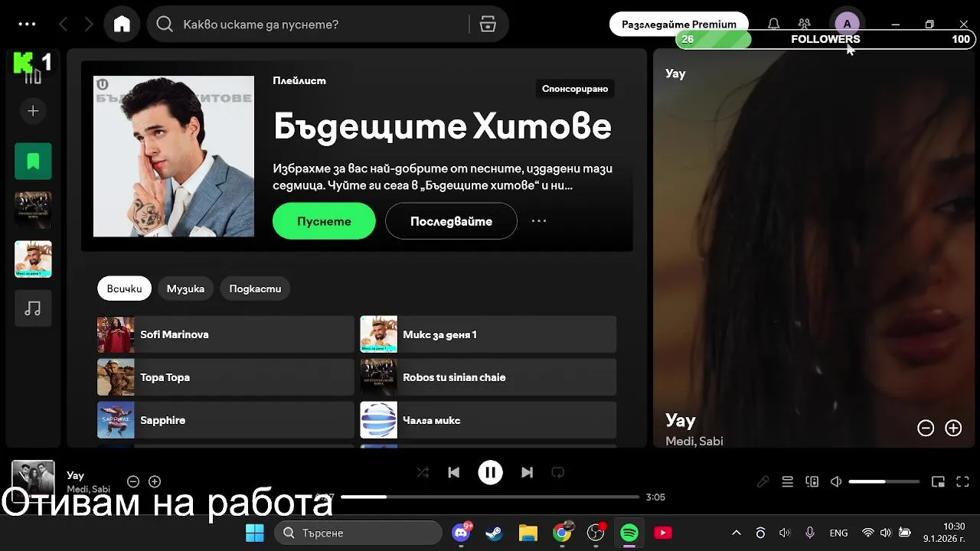This screenshot has width=980, height=551.
Task: Show hidden system tray icons
Action: 737,533
